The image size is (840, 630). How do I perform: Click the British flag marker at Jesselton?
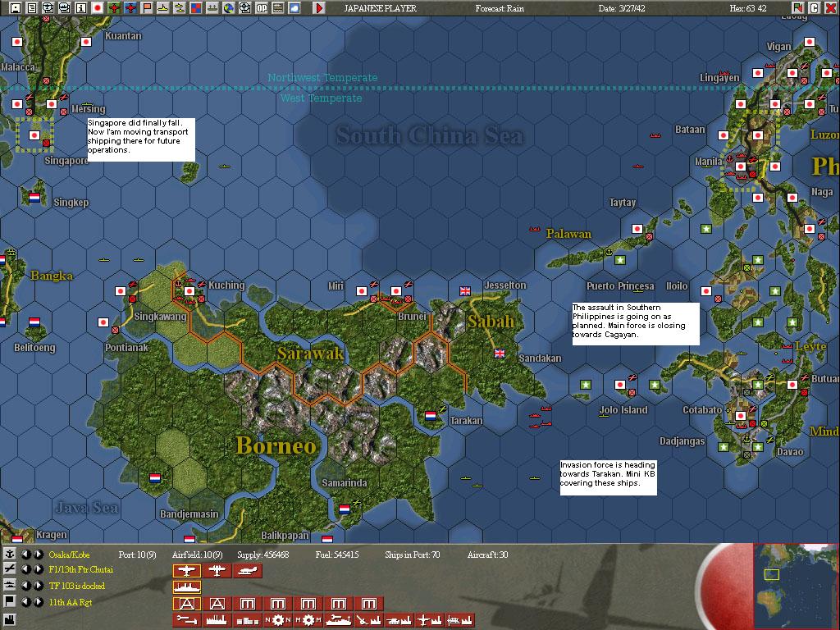click(465, 291)
